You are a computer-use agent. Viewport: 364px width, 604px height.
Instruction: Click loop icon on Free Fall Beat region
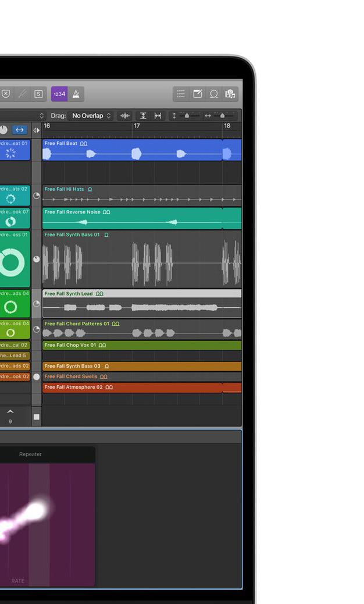(x=84, y=144)
